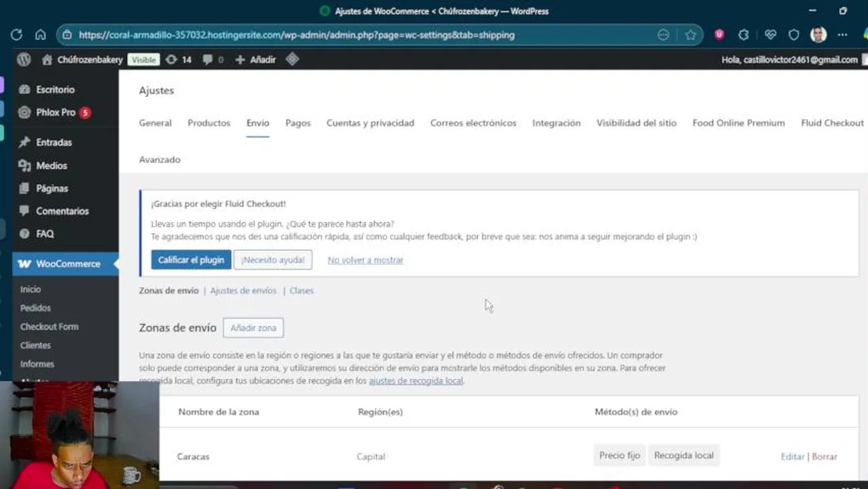Go to WooCommerce Inicio submenu
Viewport: 868px width, 489px height.
31,289
